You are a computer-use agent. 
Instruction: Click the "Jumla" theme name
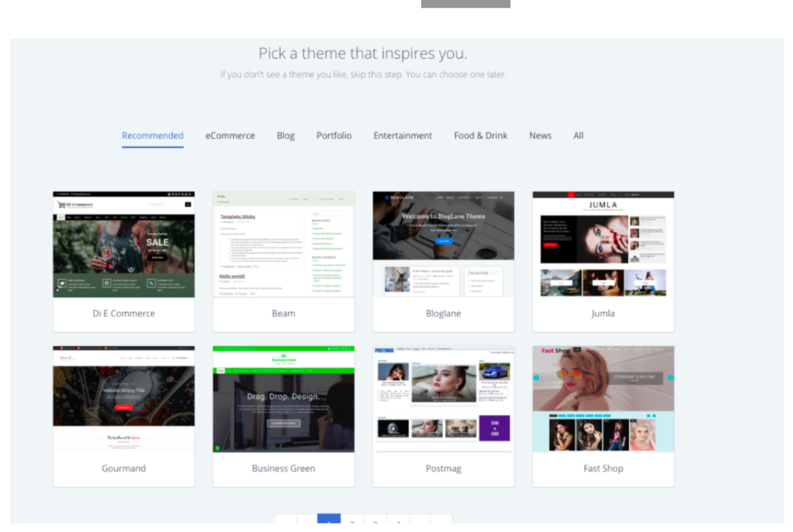[x=603, y=314]
